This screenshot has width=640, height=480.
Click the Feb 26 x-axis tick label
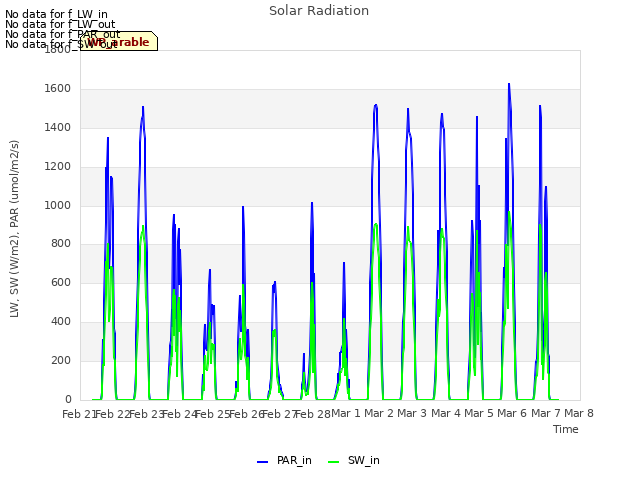246,414
